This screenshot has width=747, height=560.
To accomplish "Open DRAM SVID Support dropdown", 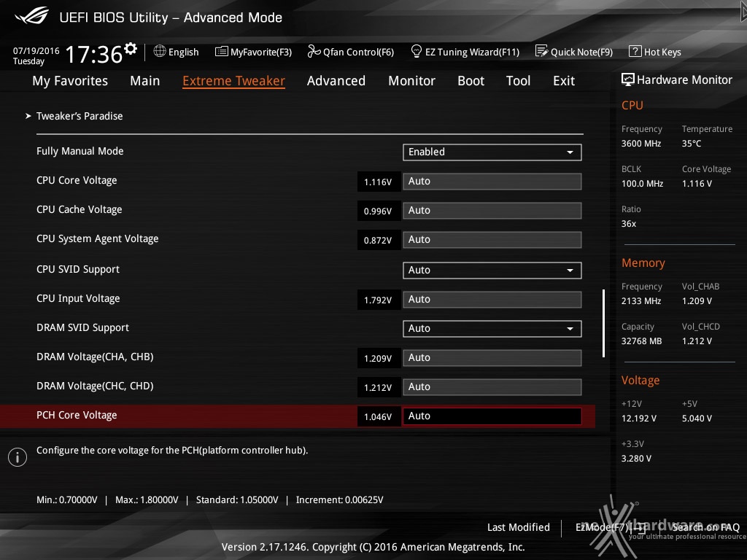I will click(x=492, y=329).
